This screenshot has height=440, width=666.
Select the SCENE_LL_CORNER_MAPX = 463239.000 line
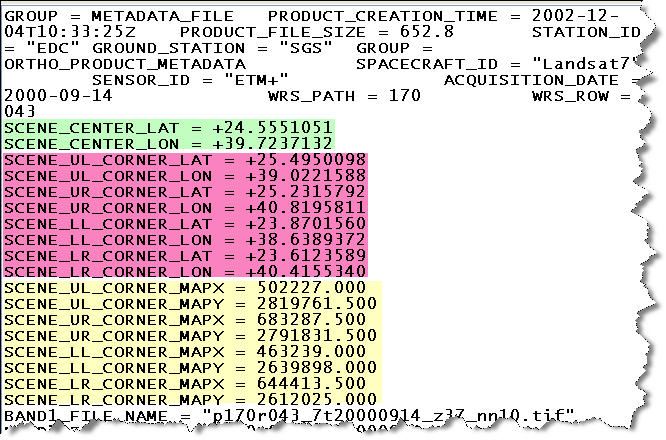pos(185,352)
